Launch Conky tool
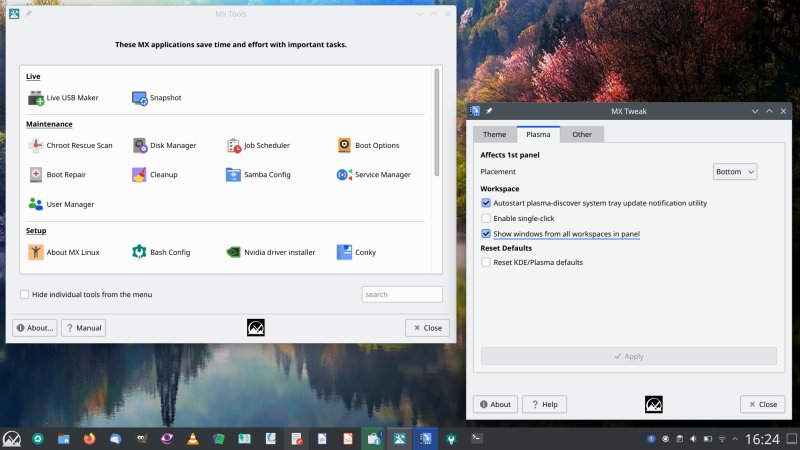Viewport: 800px width, 450px height. click(x=356, y=252)
